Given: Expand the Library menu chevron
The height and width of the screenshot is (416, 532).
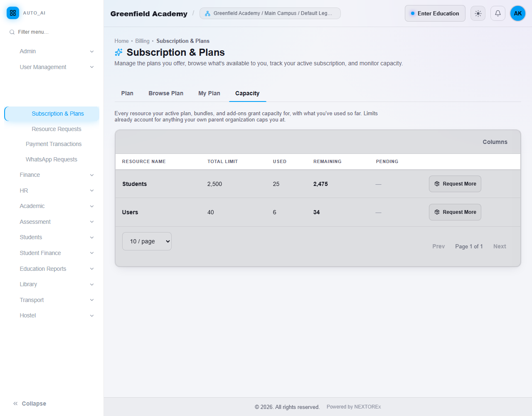Looking at the screenshot, I should click(x=92, y=285).
